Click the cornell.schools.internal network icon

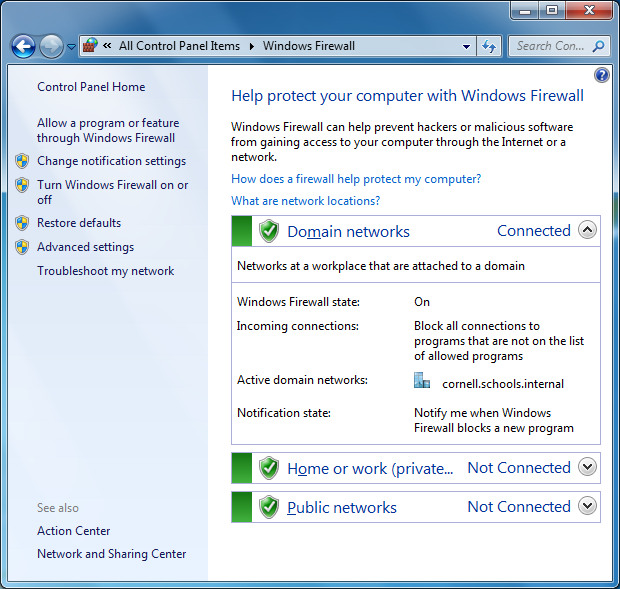click(422, 381)
